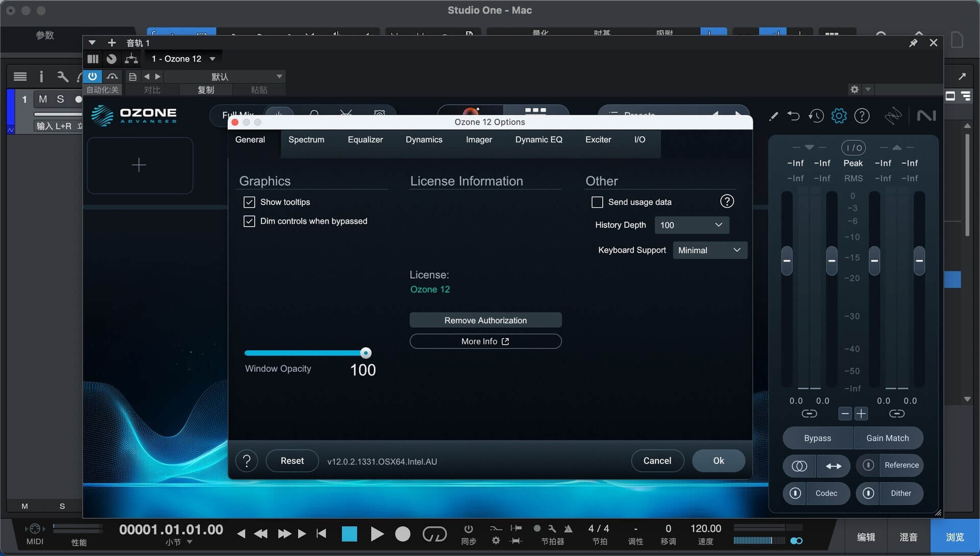Click the stereo circles icon below Bypass
980x556 pixels.
tap(799, 466)
